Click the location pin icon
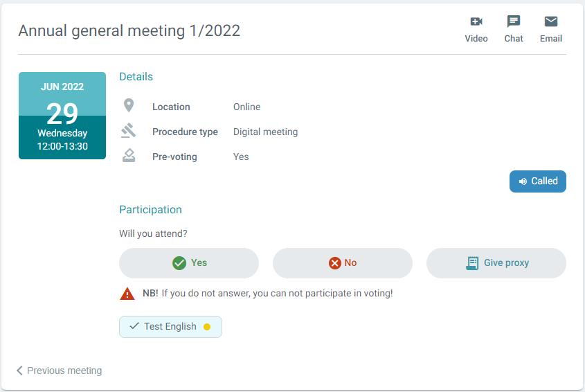 click(129, 106)
